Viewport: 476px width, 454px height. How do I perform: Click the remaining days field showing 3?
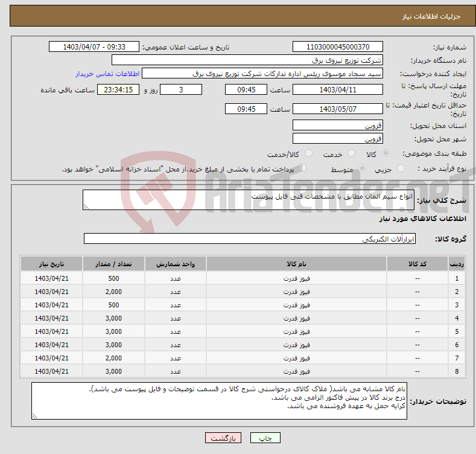(x=181, y=89)
